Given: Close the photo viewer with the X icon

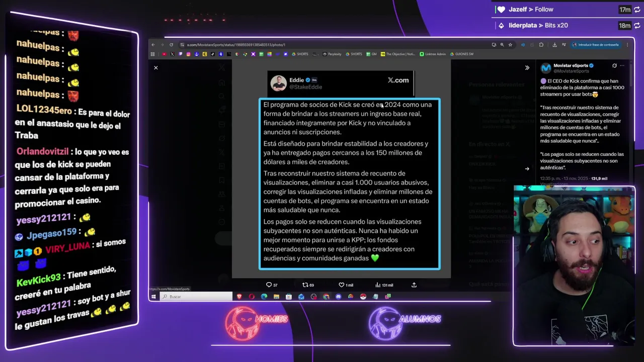Looking at the screenshot, I should tap(155, 67).
